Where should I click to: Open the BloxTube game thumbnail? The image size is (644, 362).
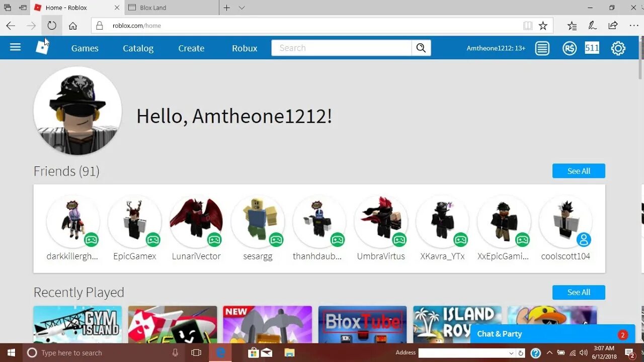click(362, 324)
